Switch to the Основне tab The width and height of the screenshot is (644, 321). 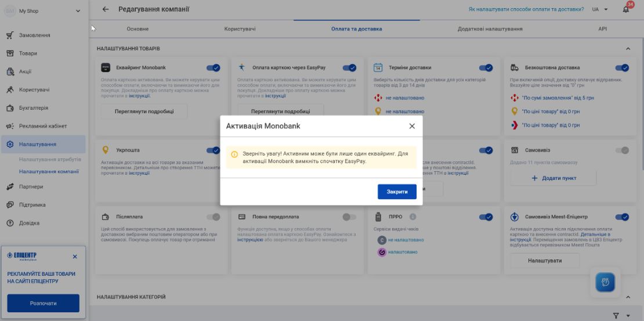pos(138,29)
